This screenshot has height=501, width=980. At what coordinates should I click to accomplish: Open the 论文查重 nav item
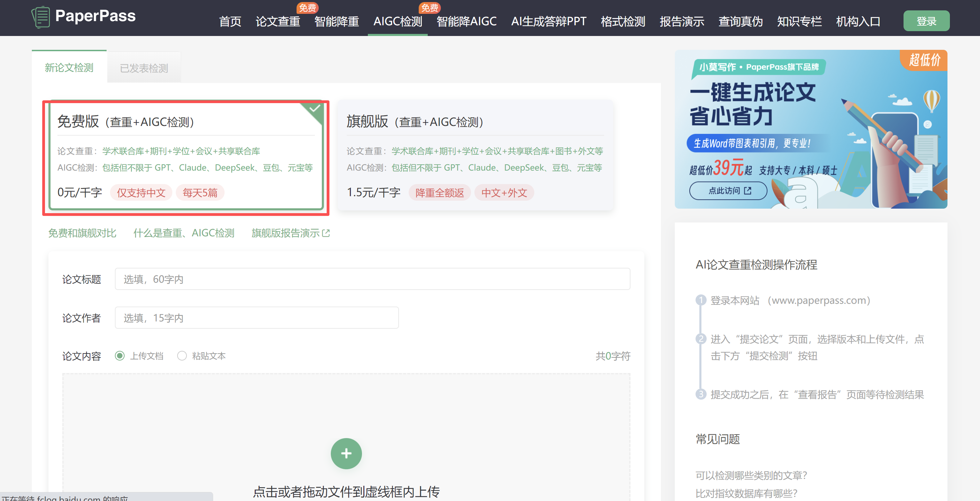pos(278,22)
